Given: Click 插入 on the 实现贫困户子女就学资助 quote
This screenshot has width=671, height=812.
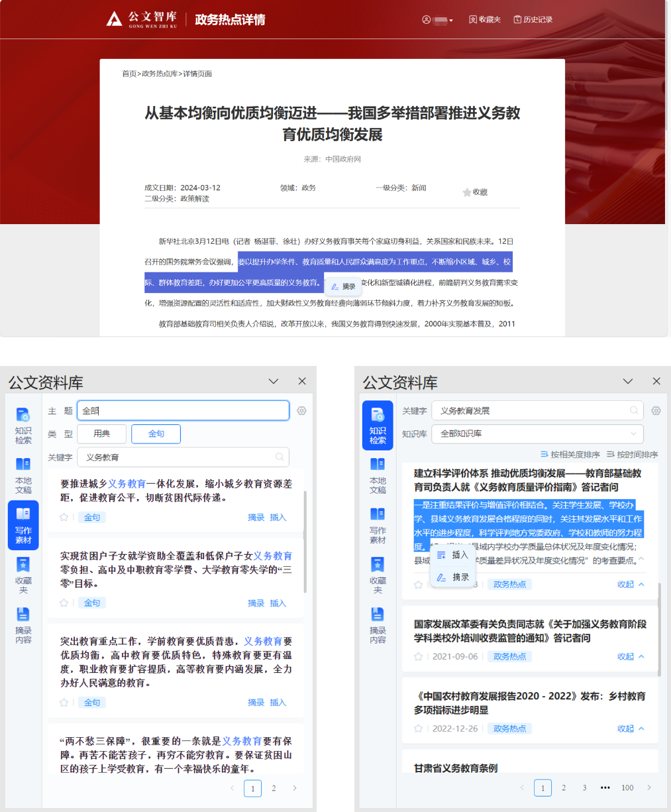Looking at the screenshot, I should tap(278, 603).
